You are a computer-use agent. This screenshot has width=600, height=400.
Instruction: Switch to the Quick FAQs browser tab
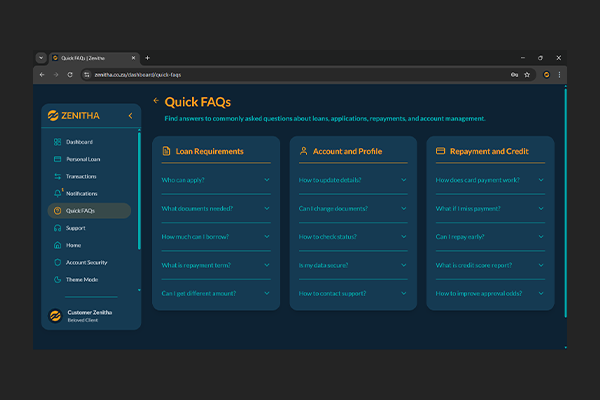pyautogui.click(x=92, y=58)
